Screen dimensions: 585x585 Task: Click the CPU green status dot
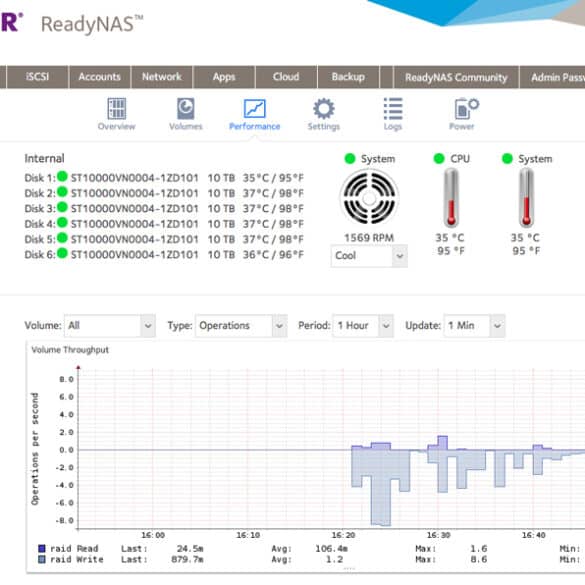[439, 159]
